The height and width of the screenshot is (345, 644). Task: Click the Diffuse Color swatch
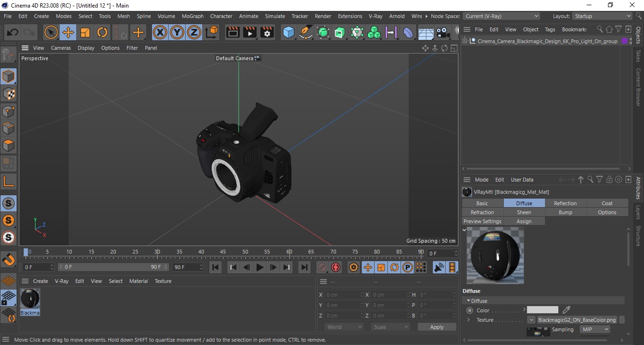point(543,310)
